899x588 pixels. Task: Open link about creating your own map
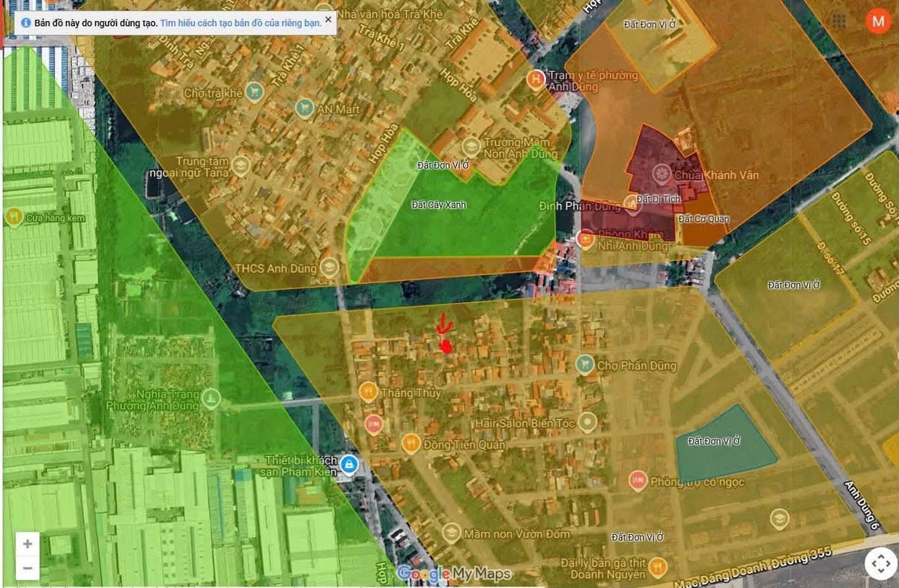click(240, 23)
